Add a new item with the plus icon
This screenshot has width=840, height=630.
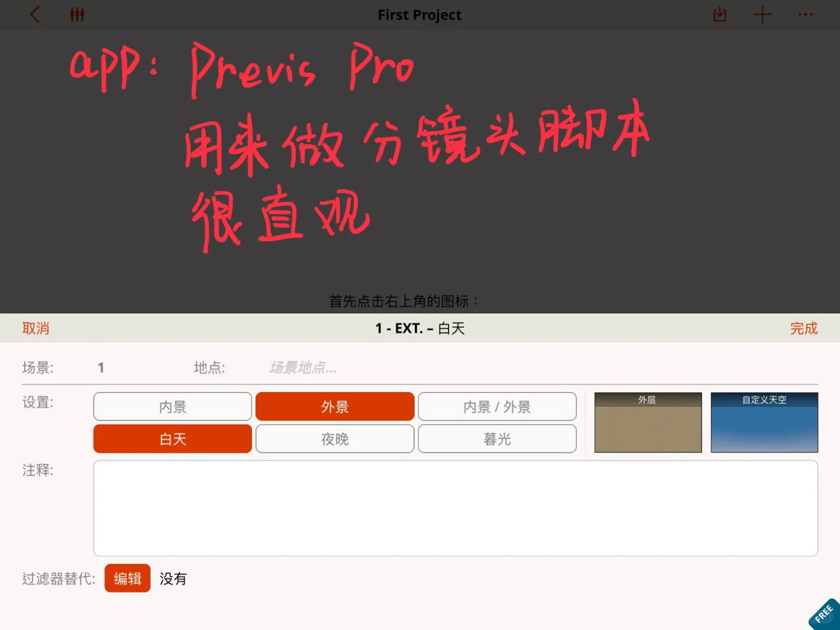[762, 15]
